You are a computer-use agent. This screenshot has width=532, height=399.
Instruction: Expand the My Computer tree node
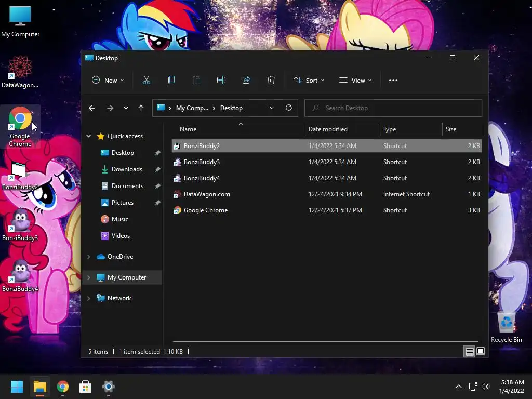[88, 277]
